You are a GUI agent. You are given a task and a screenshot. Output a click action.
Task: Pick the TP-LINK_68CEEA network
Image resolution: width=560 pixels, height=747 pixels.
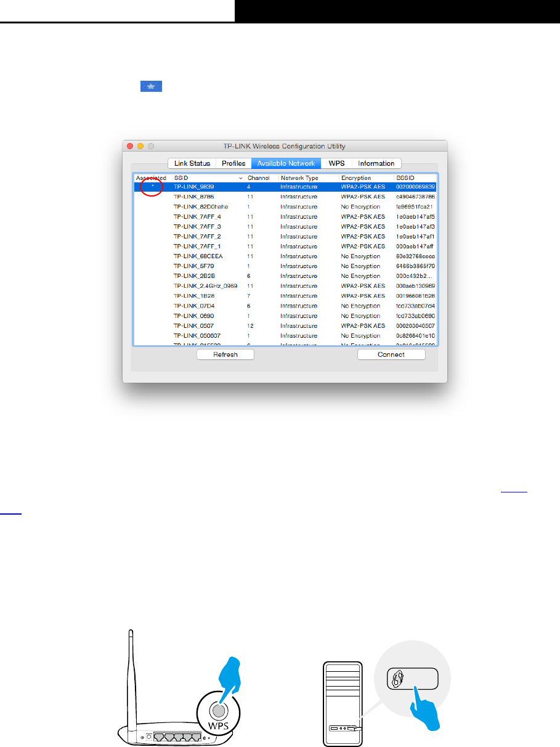click(x=285, y=256)
